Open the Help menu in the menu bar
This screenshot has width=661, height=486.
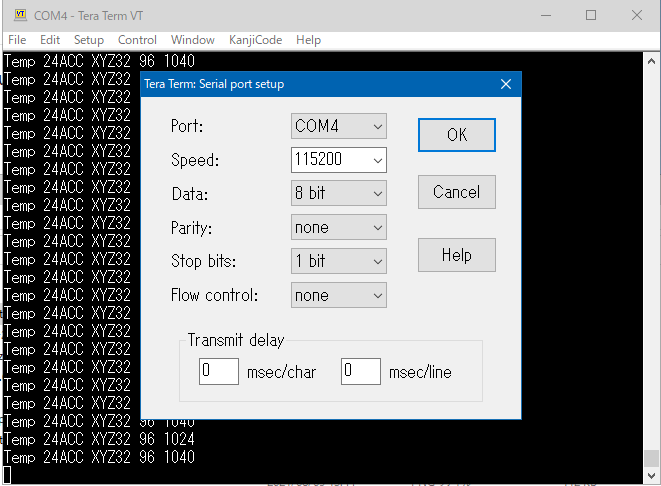(x=308, y=40)
